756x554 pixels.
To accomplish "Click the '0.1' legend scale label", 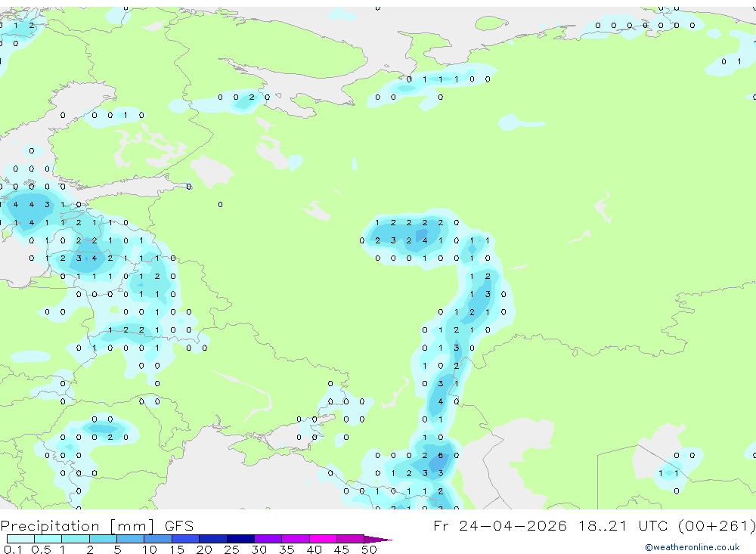I will pyautogui.click(x=13, y=549).
